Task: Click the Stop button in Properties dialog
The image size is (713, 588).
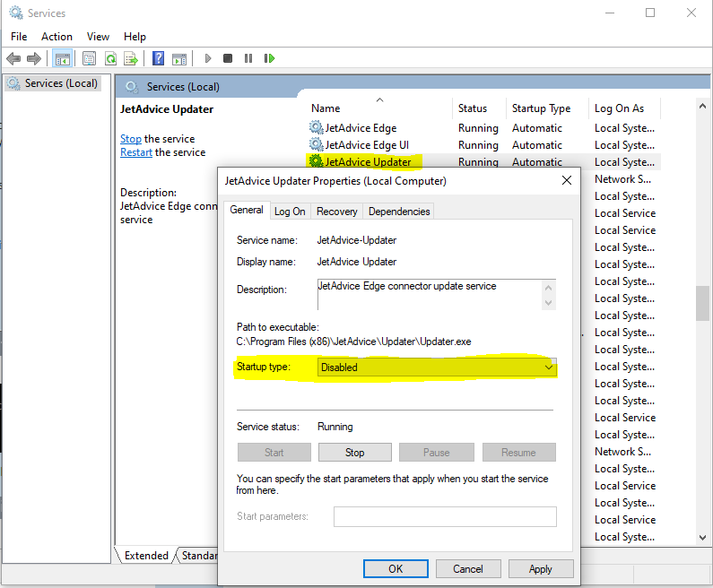Action: (354, 453)
